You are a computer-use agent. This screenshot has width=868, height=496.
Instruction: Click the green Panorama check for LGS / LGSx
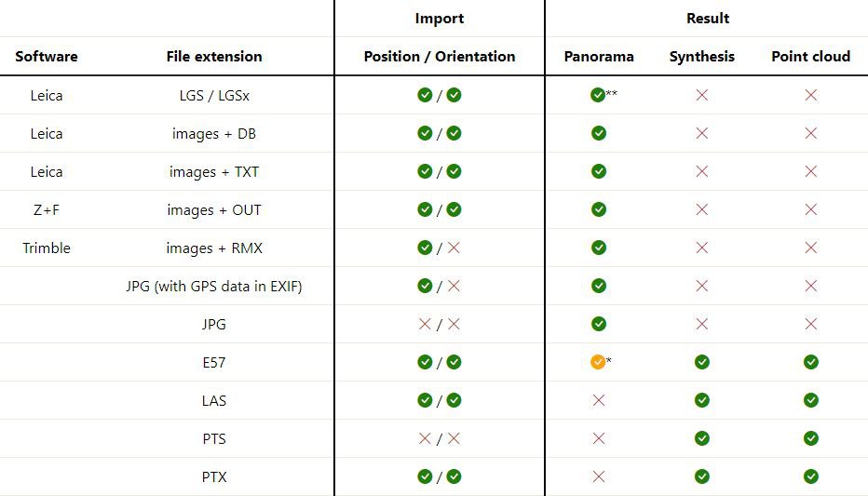point(598,95)
